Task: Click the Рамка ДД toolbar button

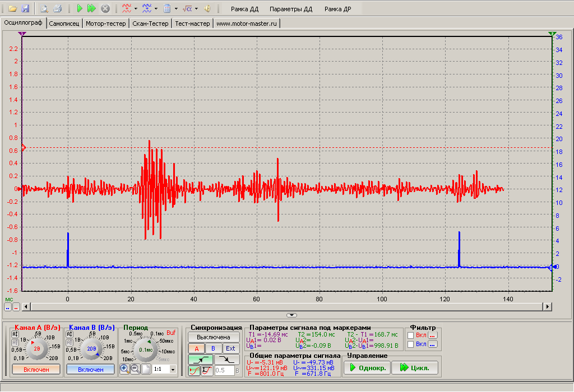Action: click(x=245, y=9)
